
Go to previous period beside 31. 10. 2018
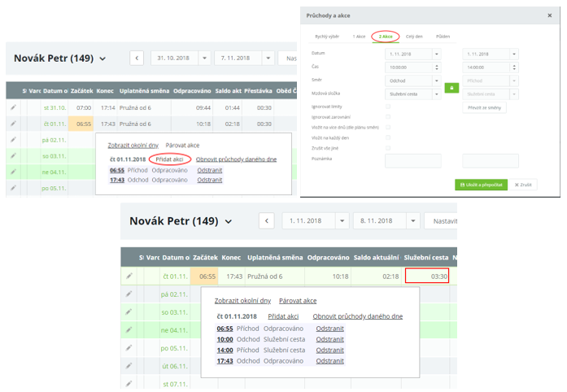137,59
